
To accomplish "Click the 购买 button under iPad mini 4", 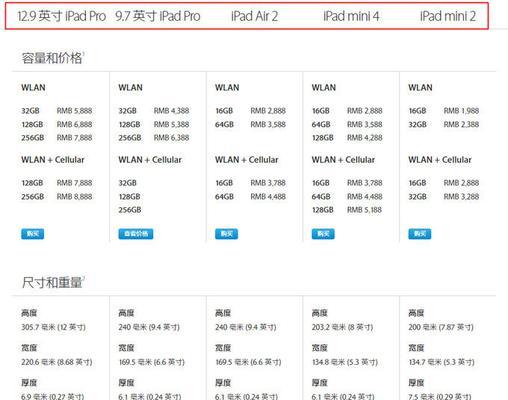I will pyautogui.click(x=323, y=234).
